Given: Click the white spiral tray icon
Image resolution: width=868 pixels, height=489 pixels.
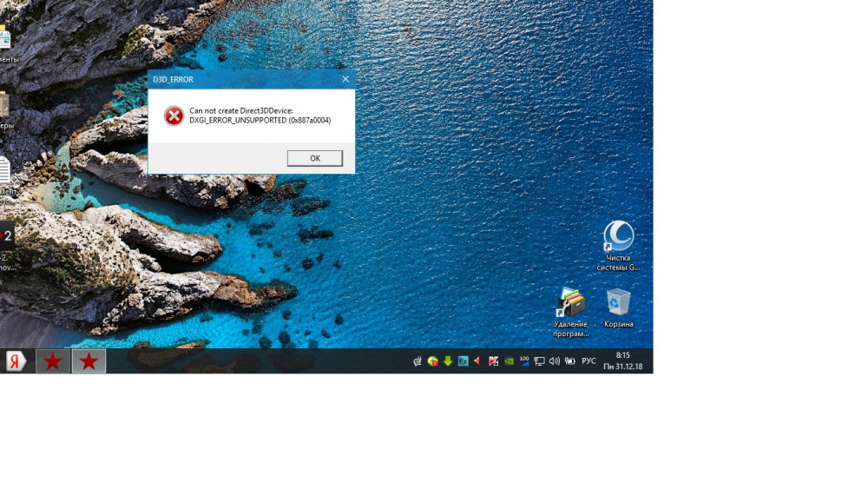Looking at the screenshot, I should click(x=418, y=361).
